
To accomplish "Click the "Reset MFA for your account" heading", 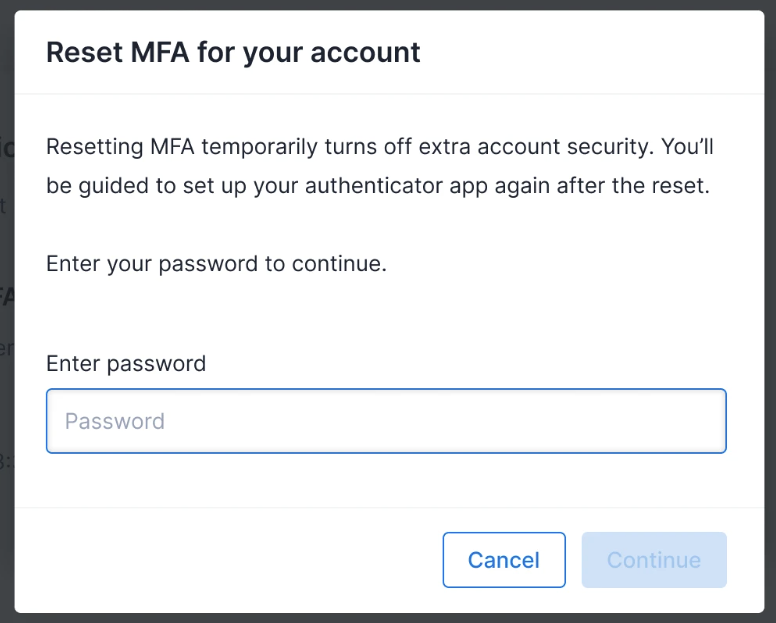I will point(233,52).
